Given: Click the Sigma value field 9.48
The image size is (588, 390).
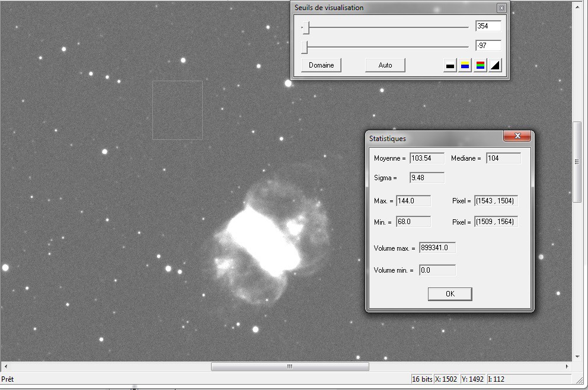Looking at the screenshot, I should 427,178.
